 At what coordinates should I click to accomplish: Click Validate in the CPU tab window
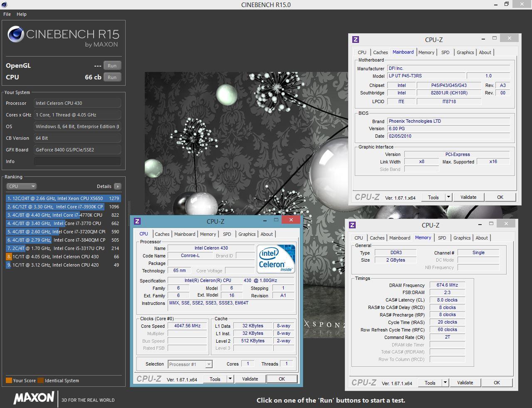(x=250, y=379)
